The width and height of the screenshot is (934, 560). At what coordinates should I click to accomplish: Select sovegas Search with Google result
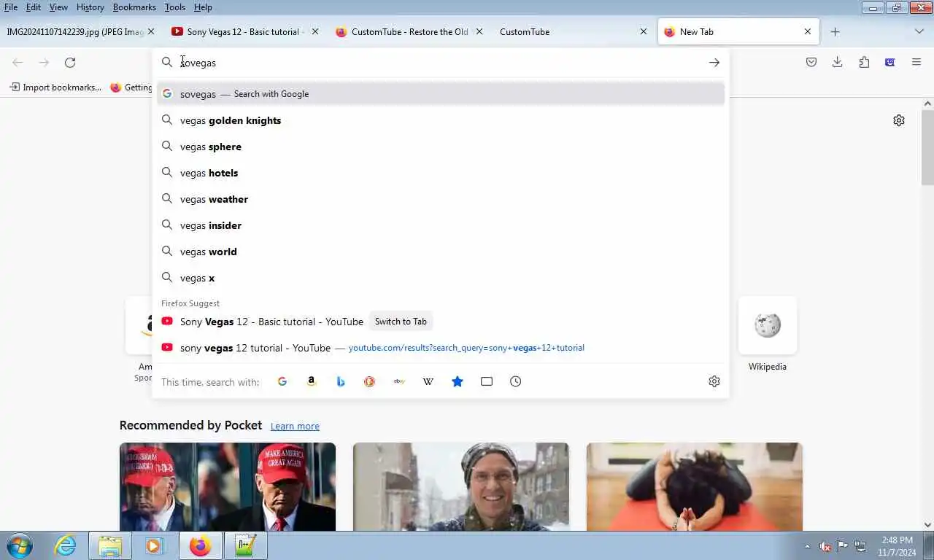coord(441,94)
